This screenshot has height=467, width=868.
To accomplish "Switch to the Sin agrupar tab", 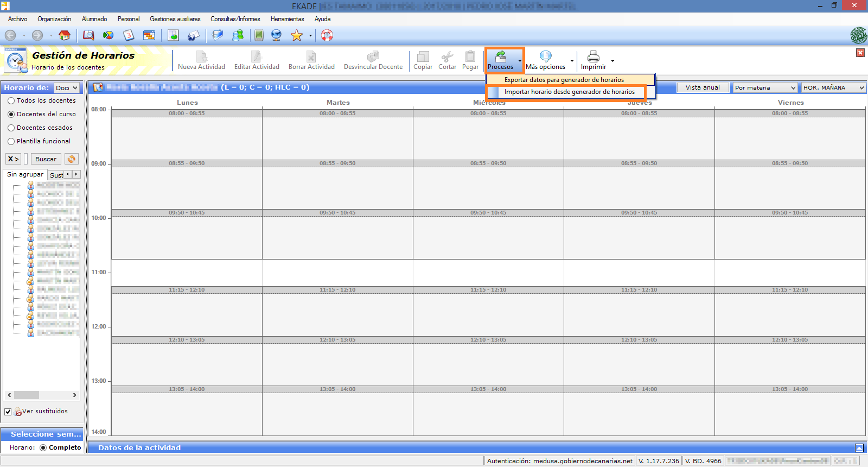I will pyautogui.click(x=25, y=174).
